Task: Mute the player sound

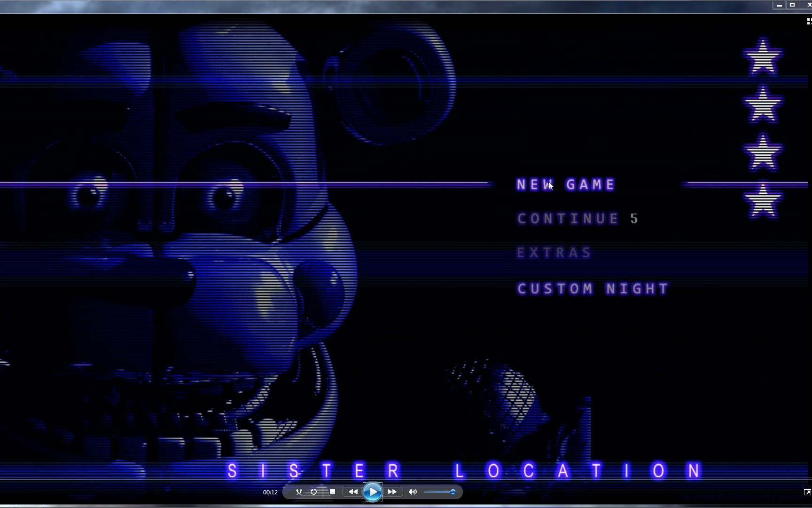Action: point(413,492)
